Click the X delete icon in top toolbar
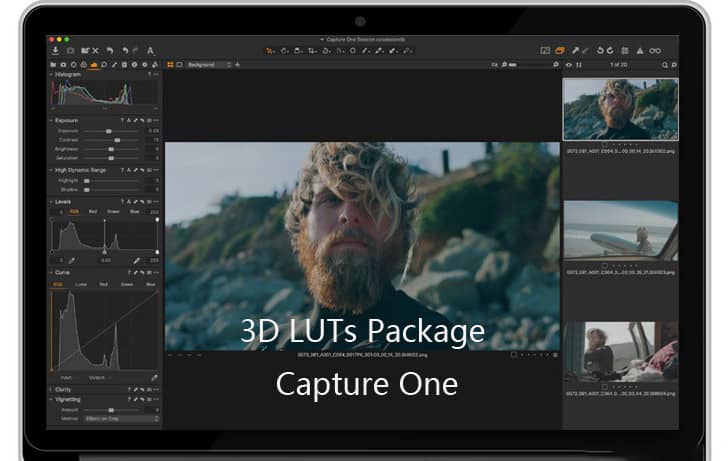728x461 pixels. tap(96, 51)
